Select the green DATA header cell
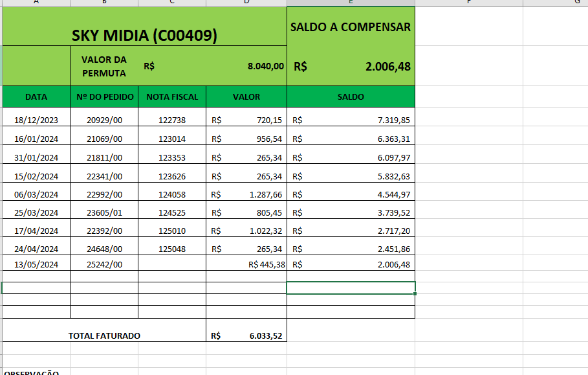Screen dimensions: 588x375 point(36,97)
